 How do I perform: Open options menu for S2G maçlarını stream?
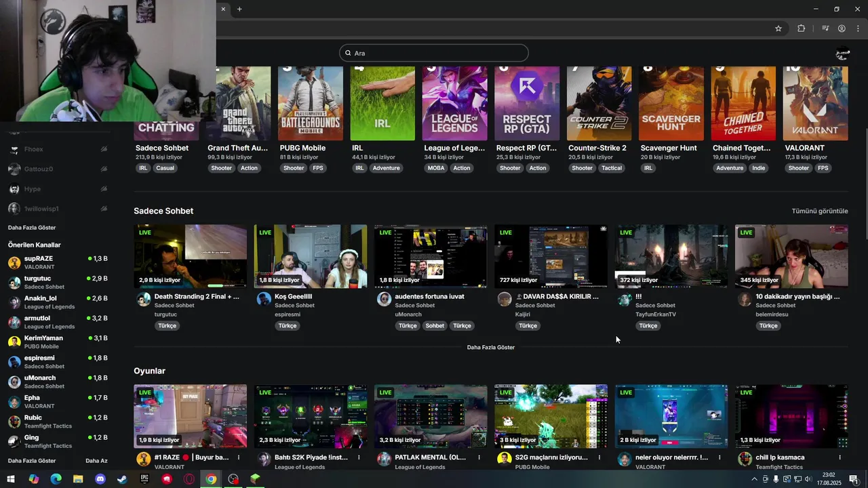pos(599,457)
